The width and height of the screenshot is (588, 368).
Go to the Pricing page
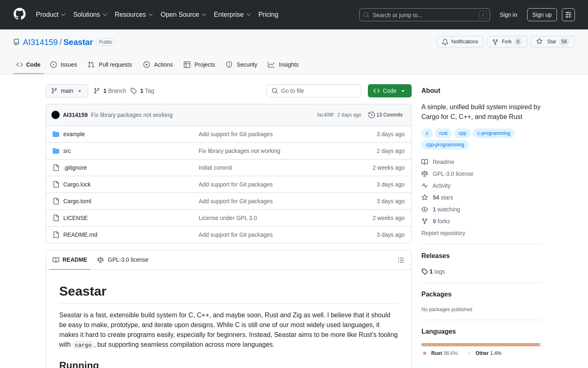268,15
